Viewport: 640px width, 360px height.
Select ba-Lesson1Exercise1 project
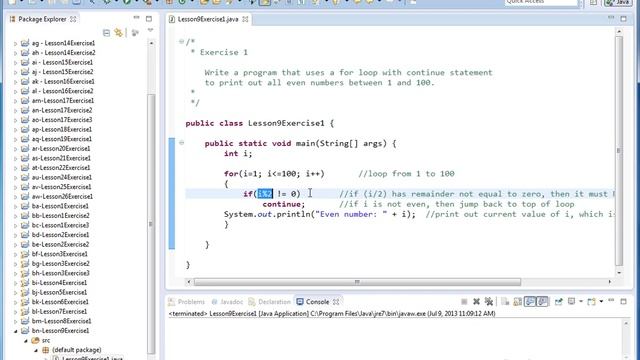pyautogui.click(x=60, y=206)
